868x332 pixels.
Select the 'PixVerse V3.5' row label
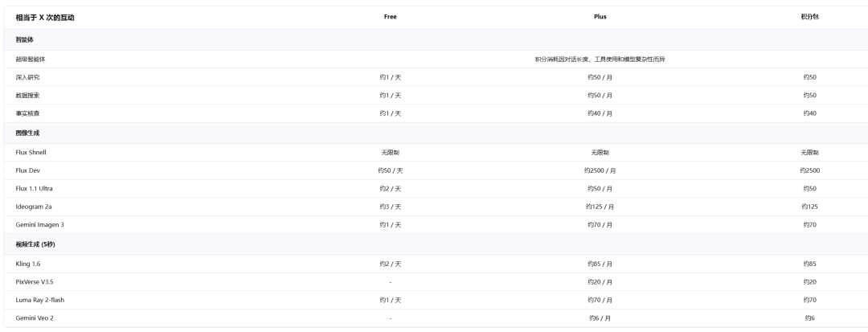35,281
